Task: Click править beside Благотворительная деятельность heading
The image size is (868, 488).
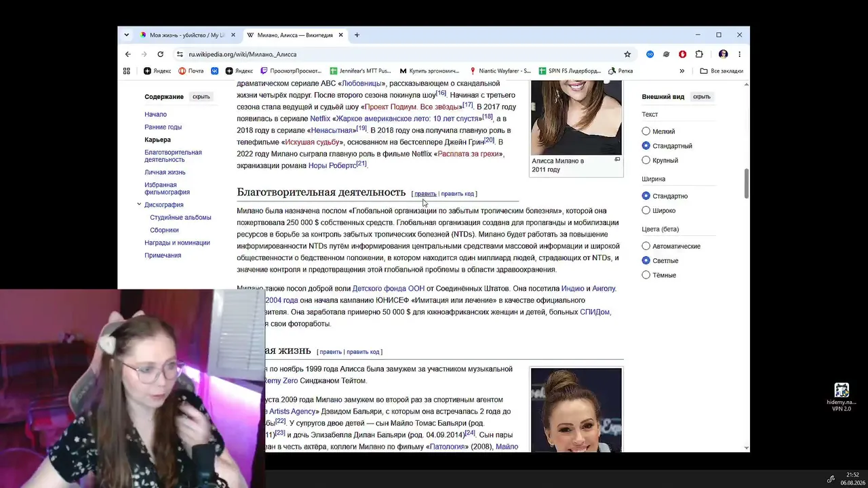Action: [425, 194]
